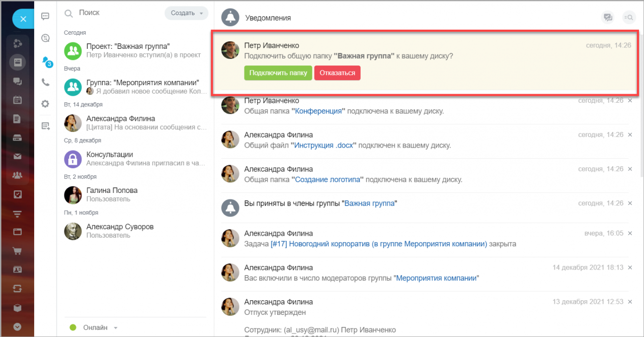Click the calendar icon in the left menu
This screenshot has height=337, width=644.
click(18, 100)
